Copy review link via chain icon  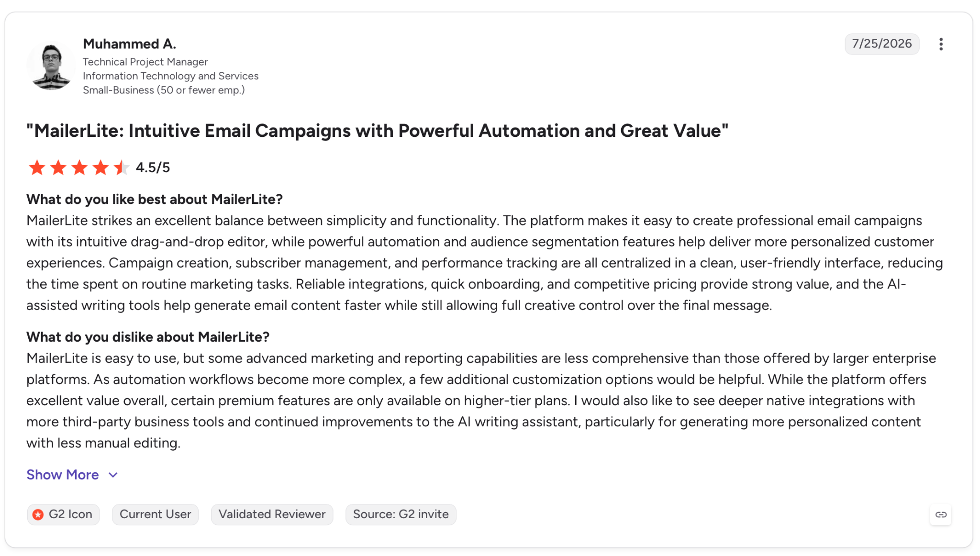(x=941, y=514)
